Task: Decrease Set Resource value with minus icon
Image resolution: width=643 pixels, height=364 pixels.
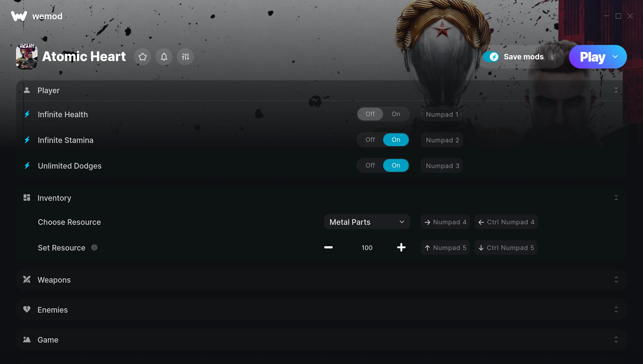Action: 328,247
